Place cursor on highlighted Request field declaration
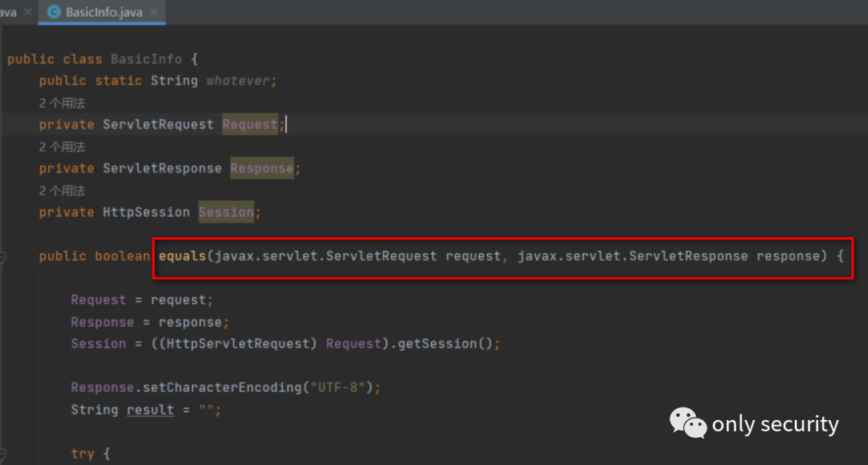This screenshot has height=465, width=868. (x=250, y=124)
